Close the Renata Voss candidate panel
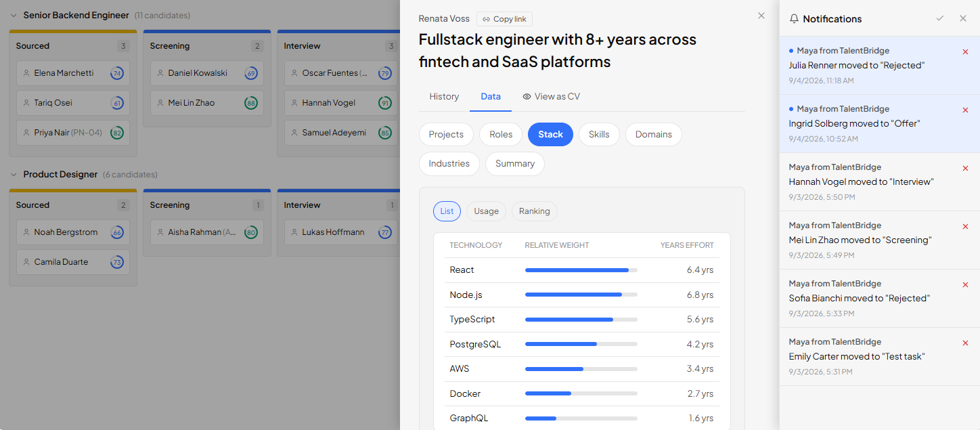The image size is (980, 430). [761, 16]
